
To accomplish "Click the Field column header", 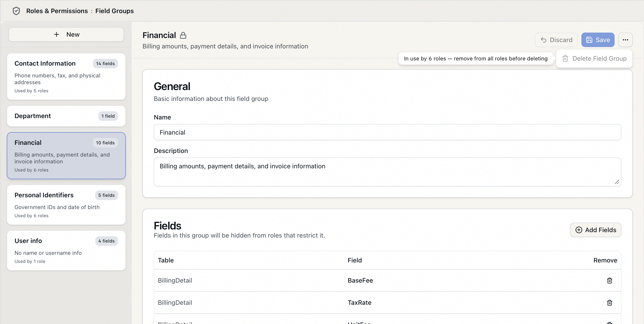I will click(355, 260).
